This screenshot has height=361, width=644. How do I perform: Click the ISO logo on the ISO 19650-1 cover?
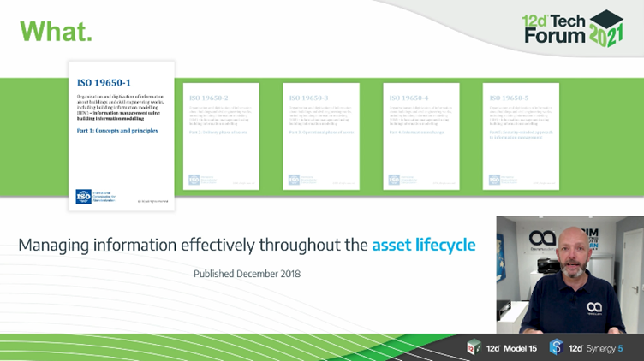tap(84, 196)
